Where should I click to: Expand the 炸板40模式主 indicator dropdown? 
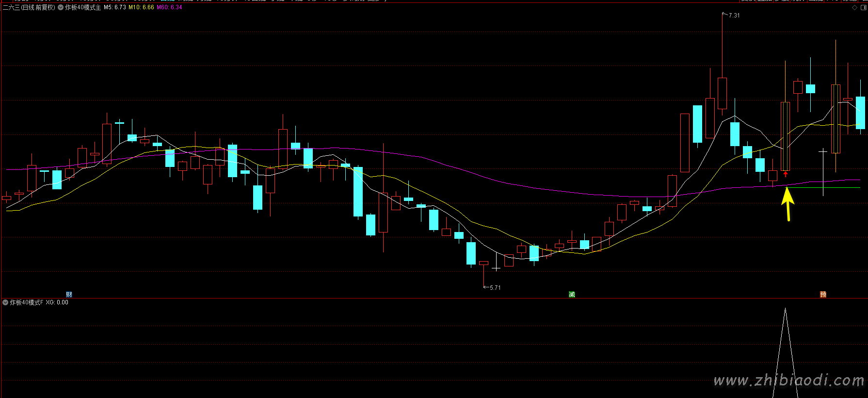[x=61, y=7]
